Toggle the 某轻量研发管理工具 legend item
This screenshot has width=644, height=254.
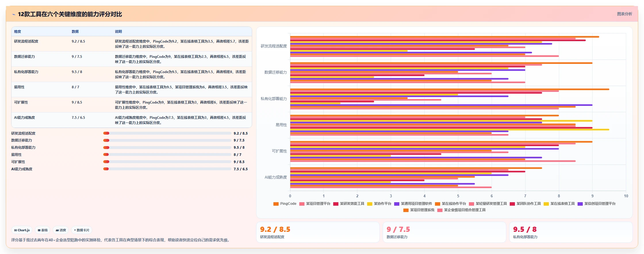point(488,204)
